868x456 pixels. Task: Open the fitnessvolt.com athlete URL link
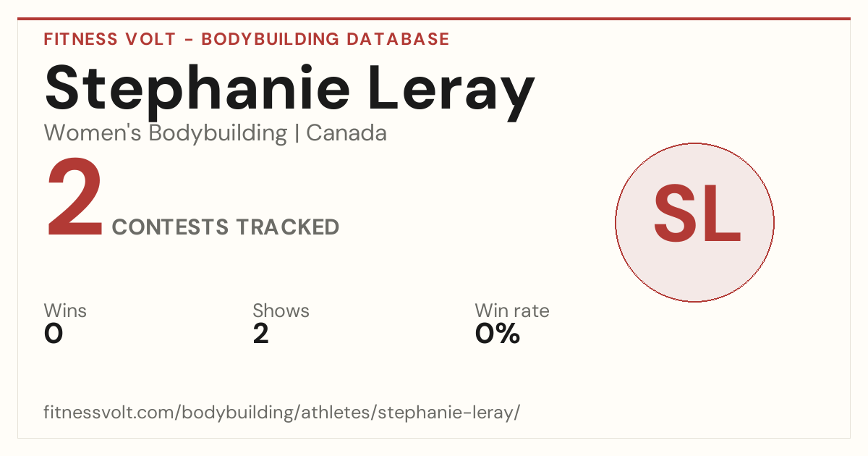[281, 413]
